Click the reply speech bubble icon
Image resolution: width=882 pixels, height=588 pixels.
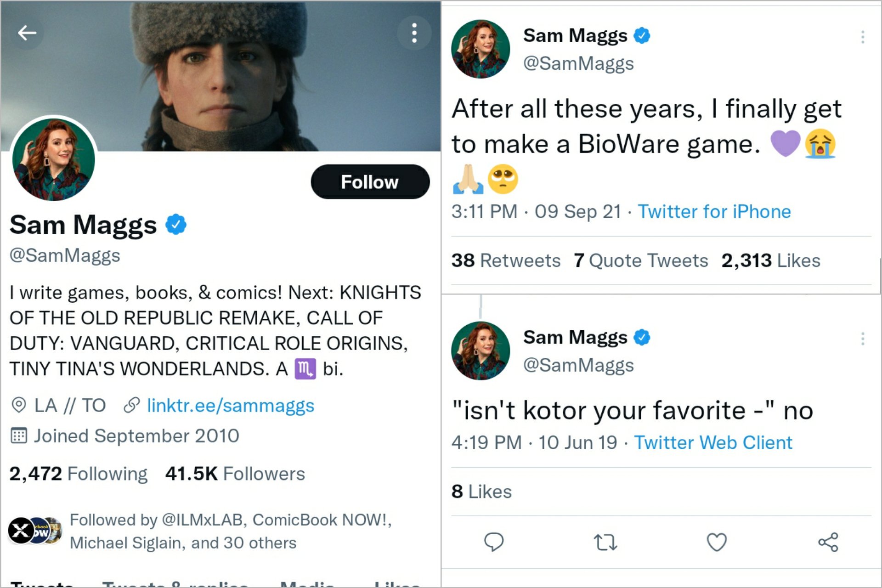click(x=494, y=542)
